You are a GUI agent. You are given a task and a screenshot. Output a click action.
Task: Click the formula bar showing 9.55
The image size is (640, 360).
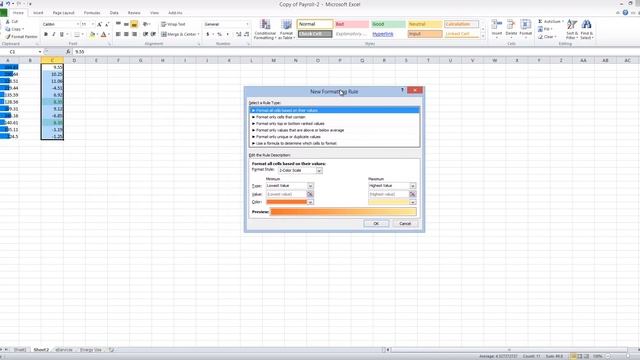[355, 52]
